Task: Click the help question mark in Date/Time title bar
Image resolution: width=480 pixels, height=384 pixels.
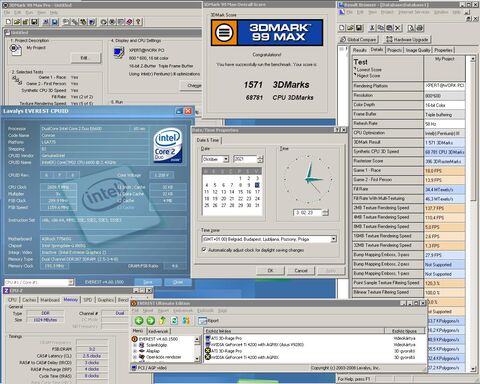Action: coord(337,130)
